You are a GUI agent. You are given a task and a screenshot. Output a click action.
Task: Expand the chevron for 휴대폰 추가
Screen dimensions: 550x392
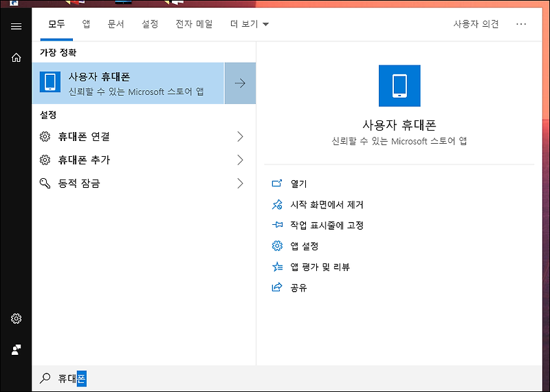[x=240, y=160]
